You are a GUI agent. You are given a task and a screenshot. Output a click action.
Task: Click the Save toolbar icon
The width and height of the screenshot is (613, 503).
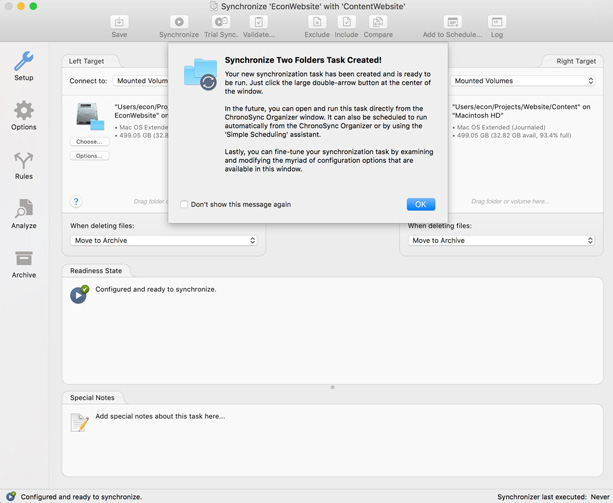tap(119, 22)
